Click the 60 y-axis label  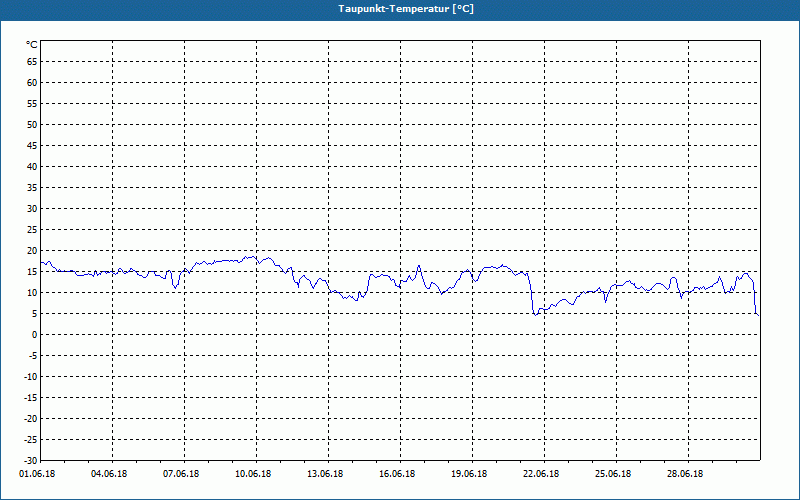pyautogui.click(x=32, y=83)
